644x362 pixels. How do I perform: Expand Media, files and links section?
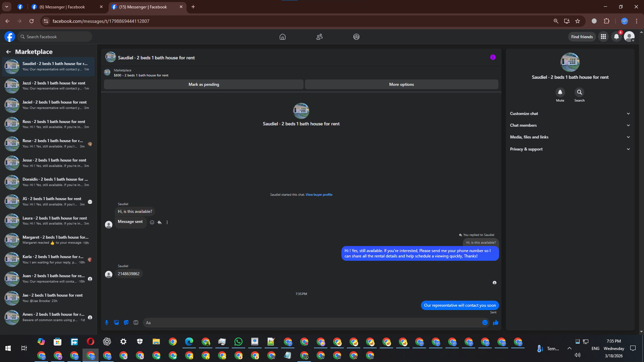pos(570,137)
